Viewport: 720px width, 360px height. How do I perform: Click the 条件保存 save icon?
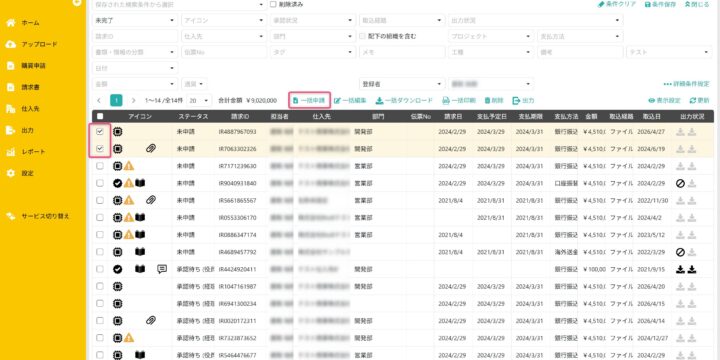pyautogui.click(x=648, y=4)
